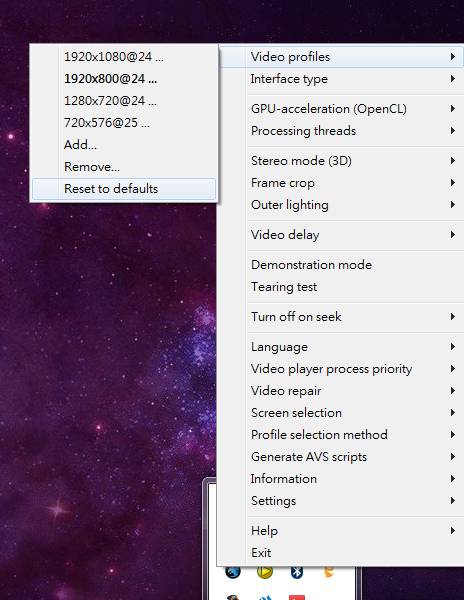Screen dimensions: 464x600
Task: Open the Help submenu
Action: [x=341, y=531]
